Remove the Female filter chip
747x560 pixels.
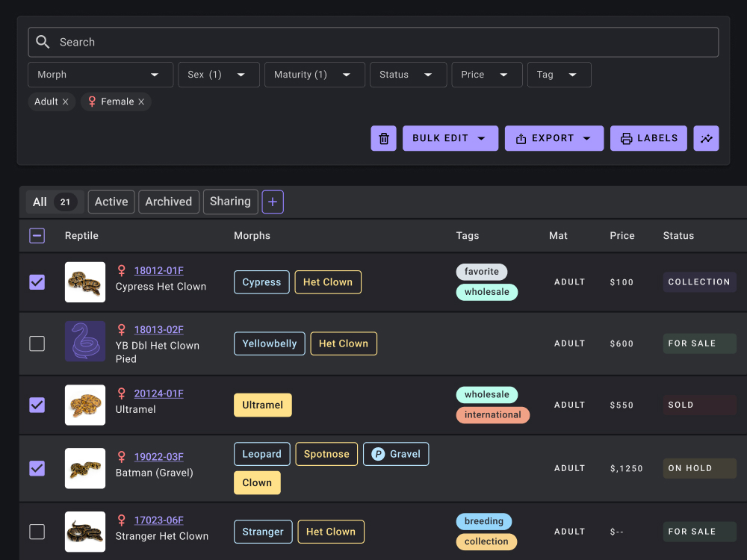141,102
